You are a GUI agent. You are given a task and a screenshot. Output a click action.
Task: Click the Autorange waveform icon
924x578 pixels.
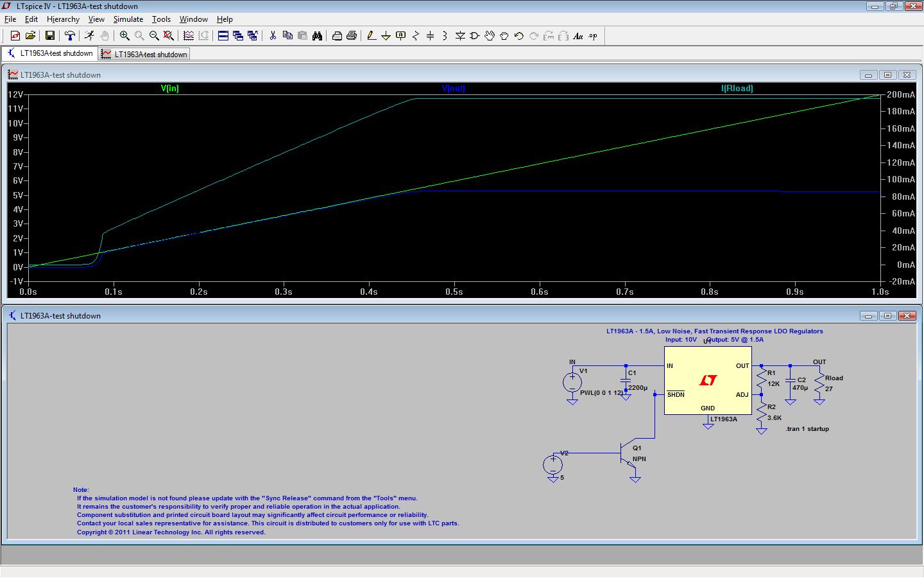[x=188, y=36]
